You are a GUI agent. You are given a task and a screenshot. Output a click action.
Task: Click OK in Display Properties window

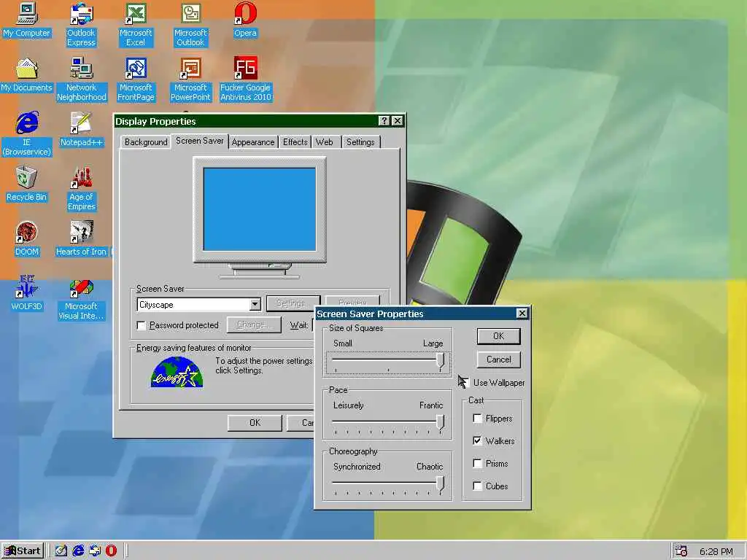(255, 423)
